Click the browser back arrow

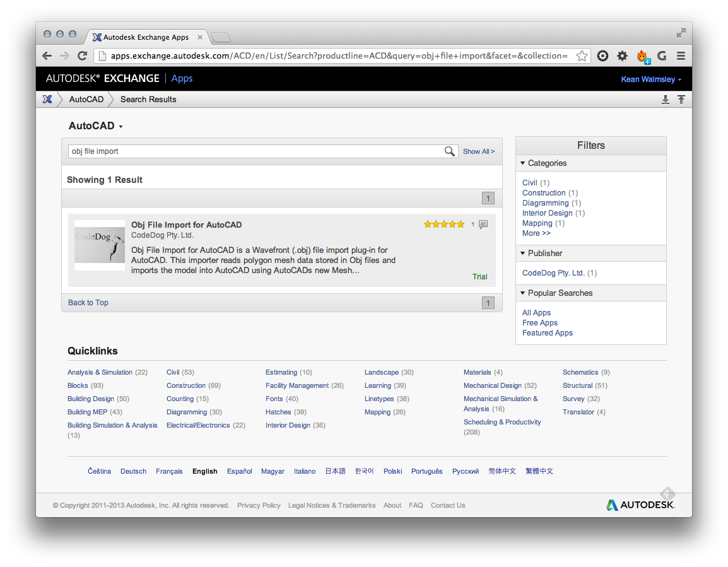pyautogui.click(x=47, y=56)
